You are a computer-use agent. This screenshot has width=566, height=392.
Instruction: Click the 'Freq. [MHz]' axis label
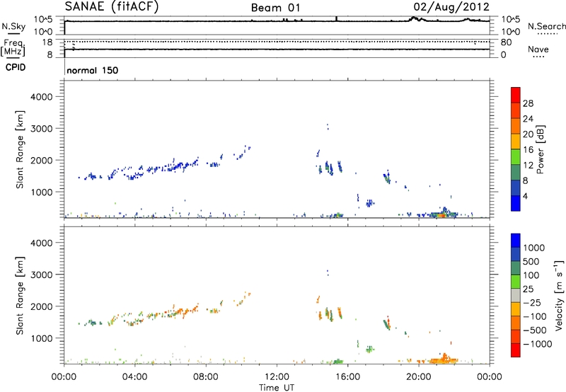(x=13, y=47)
